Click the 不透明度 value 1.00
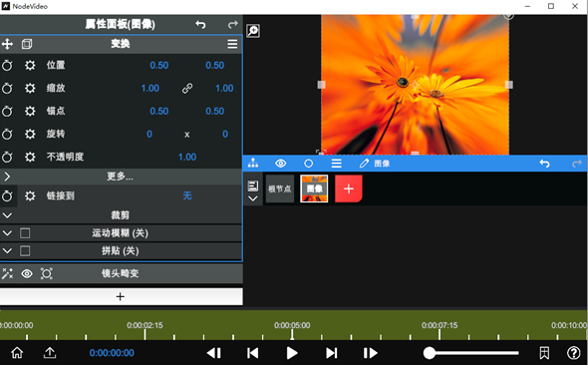Screen dimensions: 588x365 pos(187,157)
